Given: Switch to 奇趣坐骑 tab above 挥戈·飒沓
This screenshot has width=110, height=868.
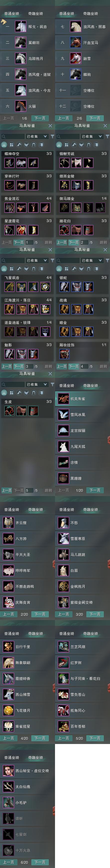Looking at the screenshot, I should tap(35, 14).
